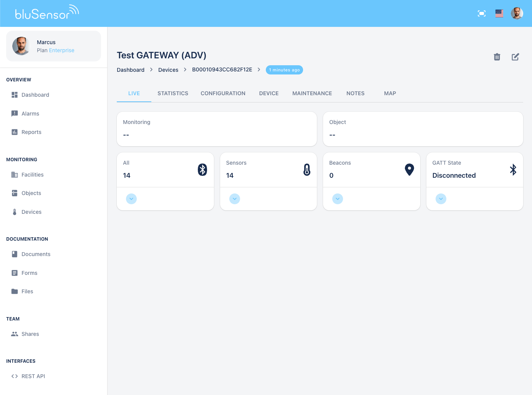This screenshot has width=532, height=395.
Task: Switch to the STATISTICS tab
Action: pos(172,93)
